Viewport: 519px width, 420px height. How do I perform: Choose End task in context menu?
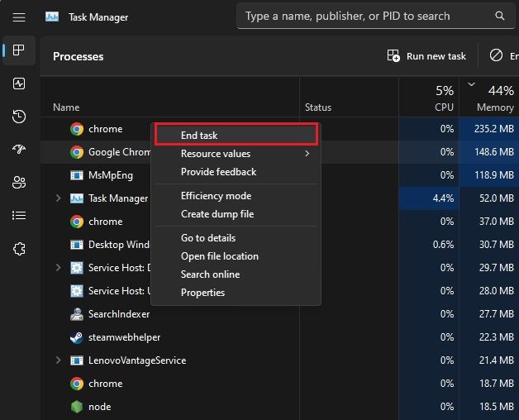pos(236,135)
